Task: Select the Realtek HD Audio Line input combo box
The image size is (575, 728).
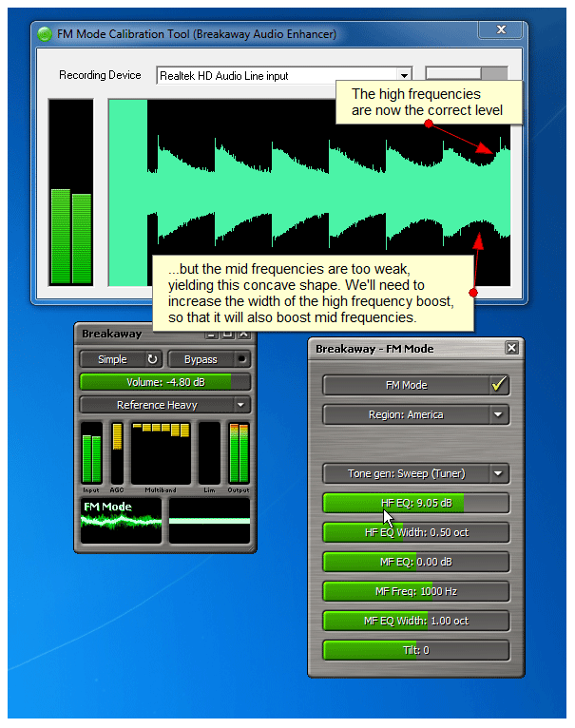Action: (x=284, y=75)
